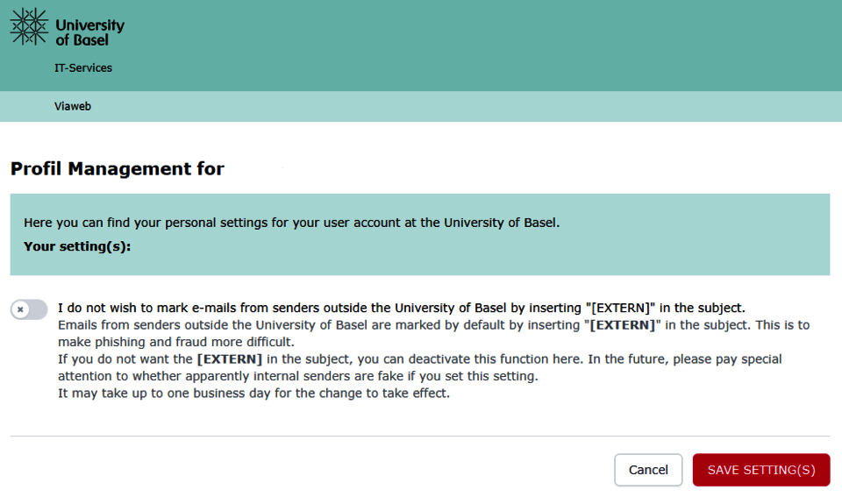
Task: Click quoted "[EXTERN]" in the switch label
Action: tap(620, 308)
